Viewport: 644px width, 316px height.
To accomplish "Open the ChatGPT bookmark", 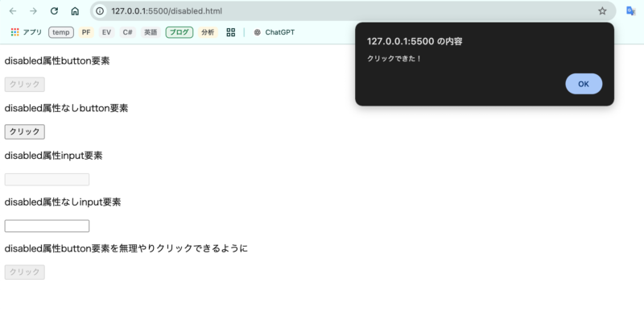I will (274, 32).
